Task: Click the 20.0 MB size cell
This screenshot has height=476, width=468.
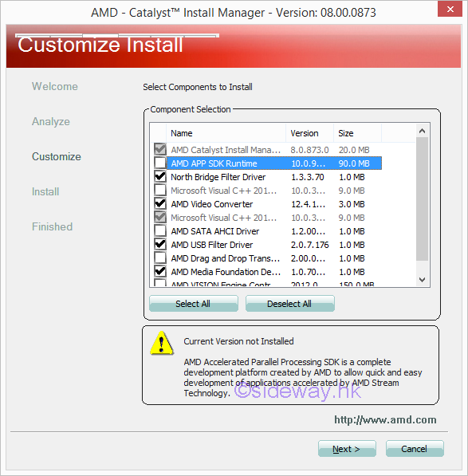Action: pyautogui.click(x=354, y=150)
